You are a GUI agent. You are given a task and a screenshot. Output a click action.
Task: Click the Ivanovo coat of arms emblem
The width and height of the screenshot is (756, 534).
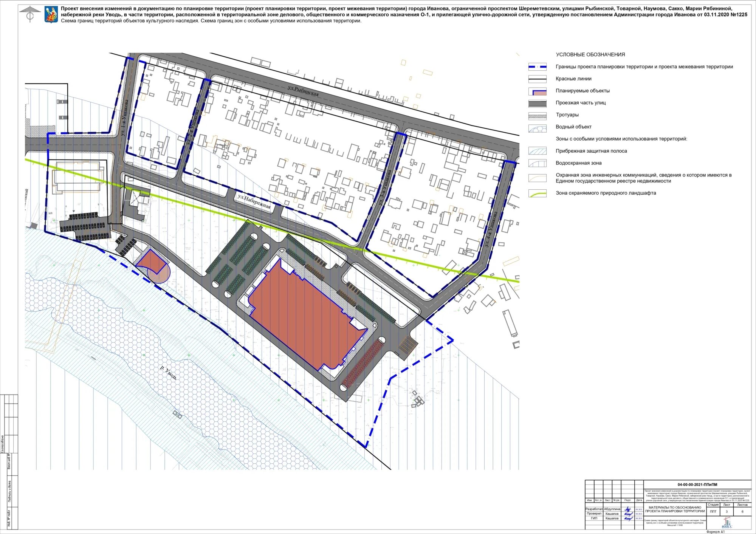pyautogui.click(x=51, y=14)
